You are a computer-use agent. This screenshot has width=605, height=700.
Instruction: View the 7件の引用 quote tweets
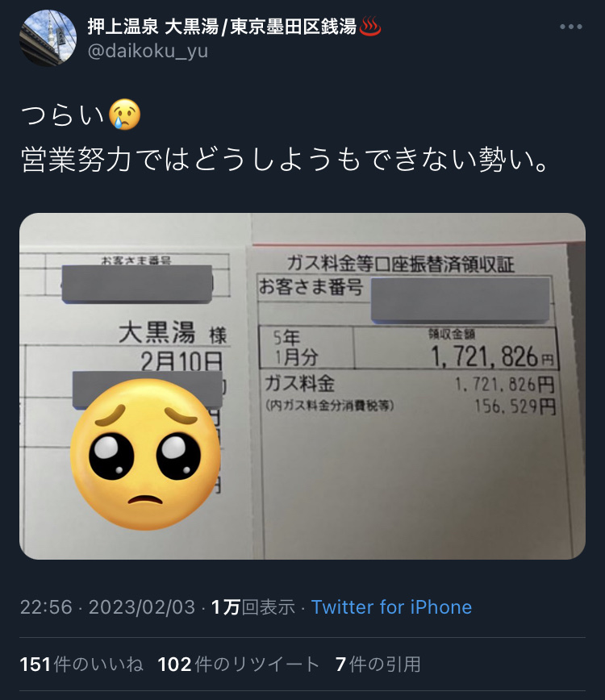pyautogui.click(x=378, y=665)
